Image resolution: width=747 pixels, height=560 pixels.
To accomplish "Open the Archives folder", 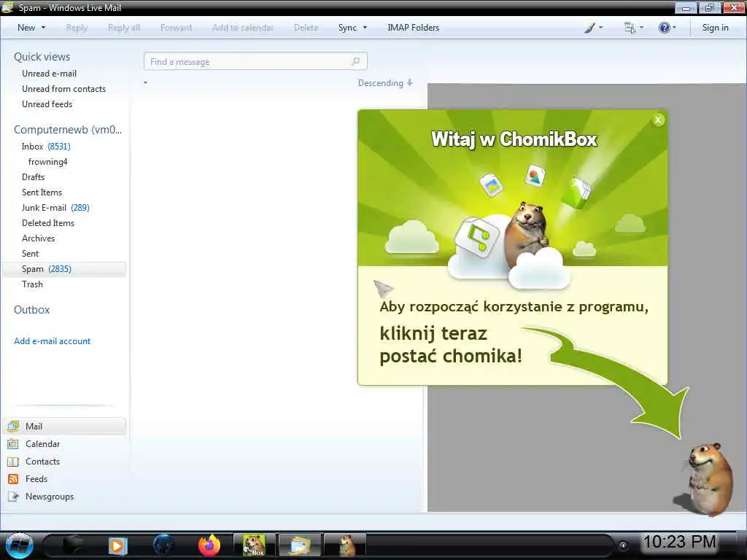I will click(38, 238).
